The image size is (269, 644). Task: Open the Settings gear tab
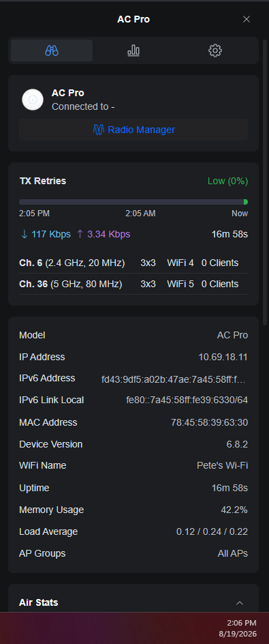point(215,50)
